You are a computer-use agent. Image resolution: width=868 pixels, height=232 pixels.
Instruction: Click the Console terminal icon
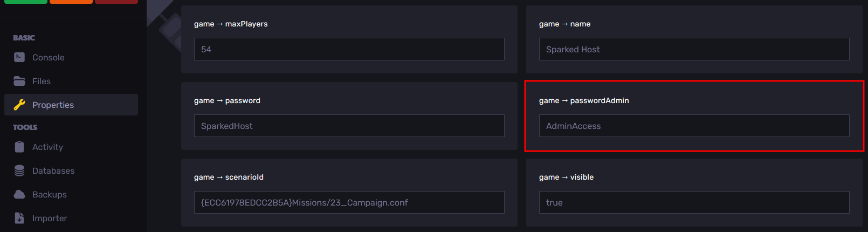tap(19, 57)
